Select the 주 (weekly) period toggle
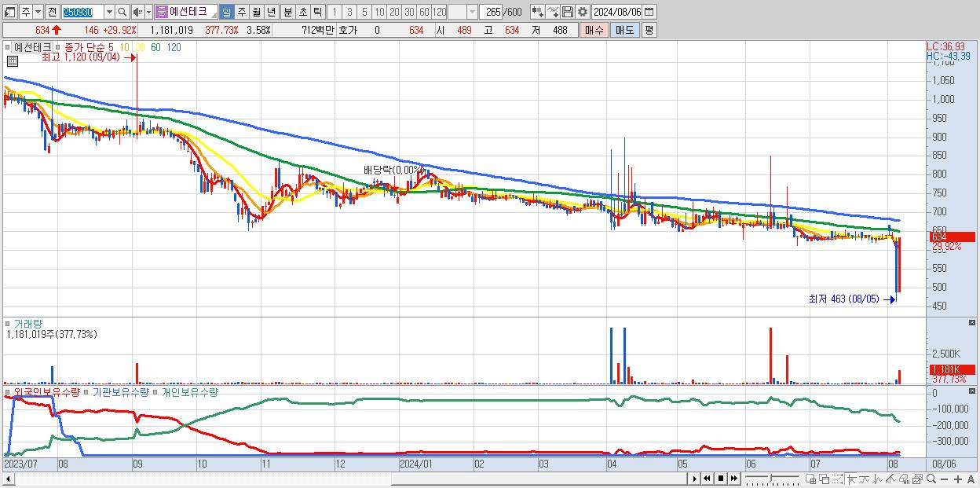This screenshot has width=980, height=488. click(x=241, y=12)
